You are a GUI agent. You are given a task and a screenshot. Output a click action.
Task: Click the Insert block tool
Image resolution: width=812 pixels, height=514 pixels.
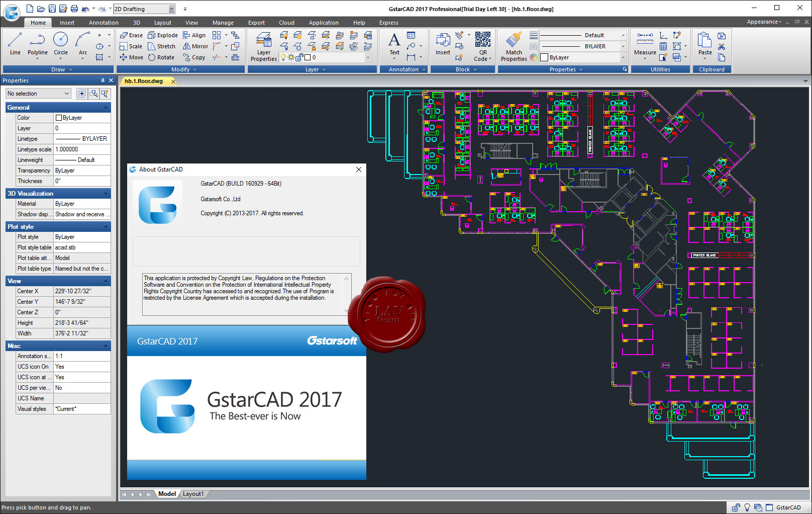click(443, 43)
